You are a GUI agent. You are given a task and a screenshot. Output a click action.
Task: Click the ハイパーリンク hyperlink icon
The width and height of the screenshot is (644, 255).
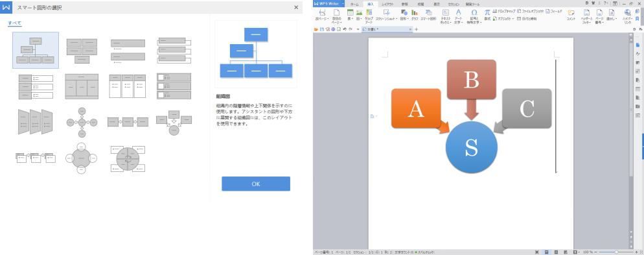pos(627,16)
